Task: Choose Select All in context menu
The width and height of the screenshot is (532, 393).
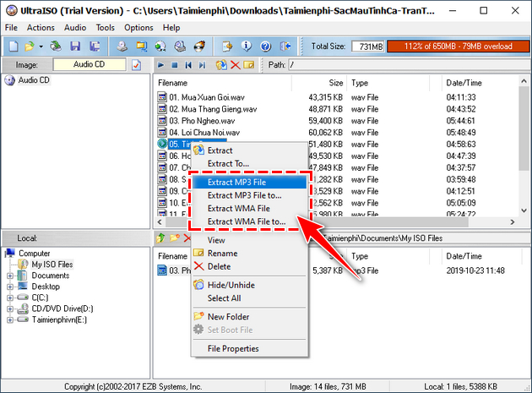Action: point(250,298)
